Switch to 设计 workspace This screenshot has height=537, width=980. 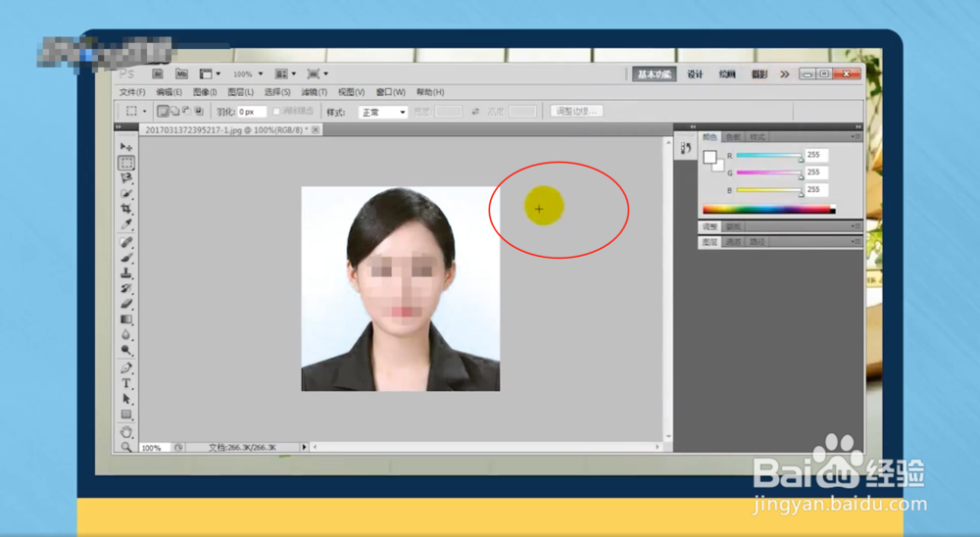pos(695,74)
